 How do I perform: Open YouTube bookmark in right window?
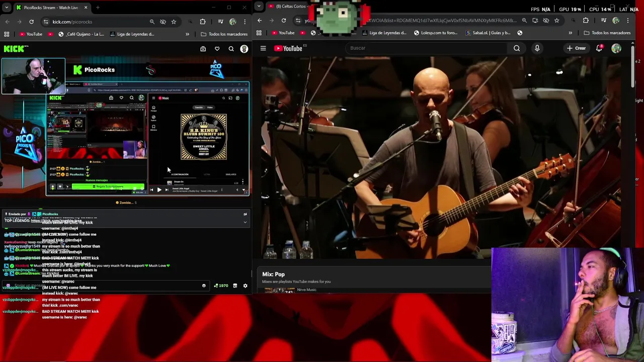[x=283, y=33]
